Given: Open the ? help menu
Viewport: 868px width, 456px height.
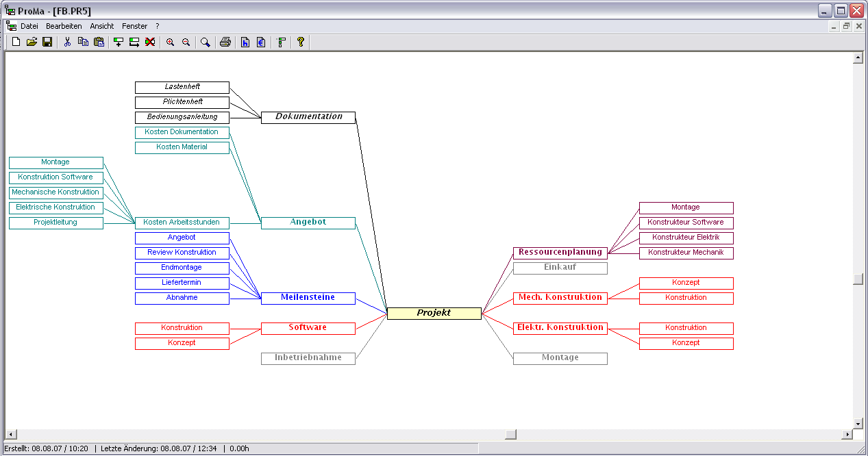Looking at the screenshot, I should (x=158, y=26).
